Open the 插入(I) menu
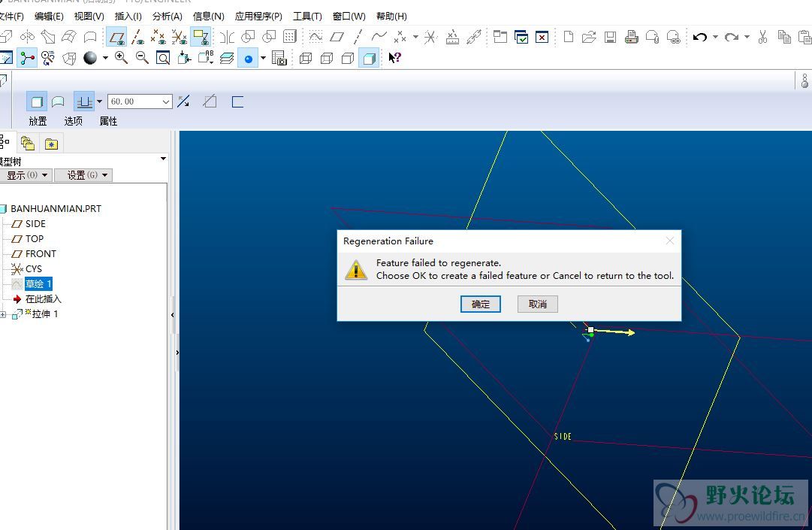The height and width of the screenshot is (530, 812). click(x=128, y=16)
